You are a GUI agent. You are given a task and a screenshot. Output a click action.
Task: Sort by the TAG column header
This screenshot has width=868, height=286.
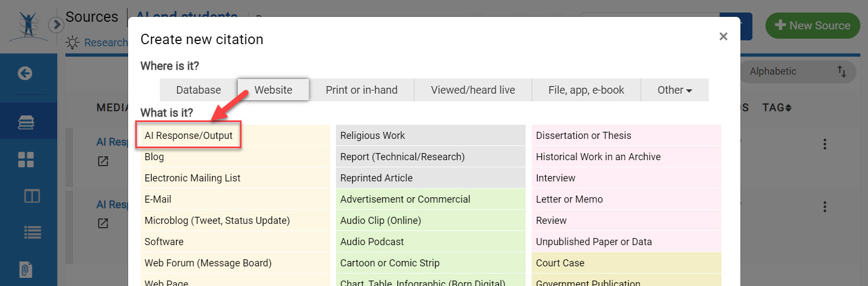coord(776,108)
